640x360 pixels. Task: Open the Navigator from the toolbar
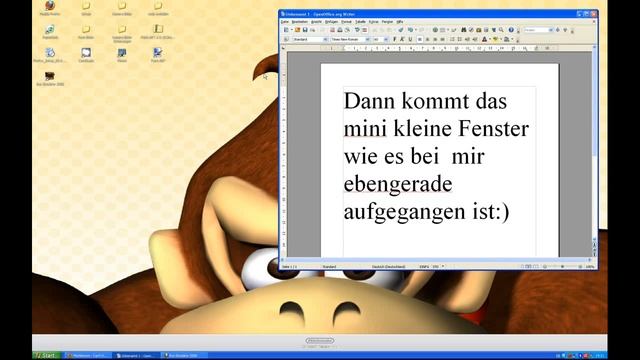471,30
